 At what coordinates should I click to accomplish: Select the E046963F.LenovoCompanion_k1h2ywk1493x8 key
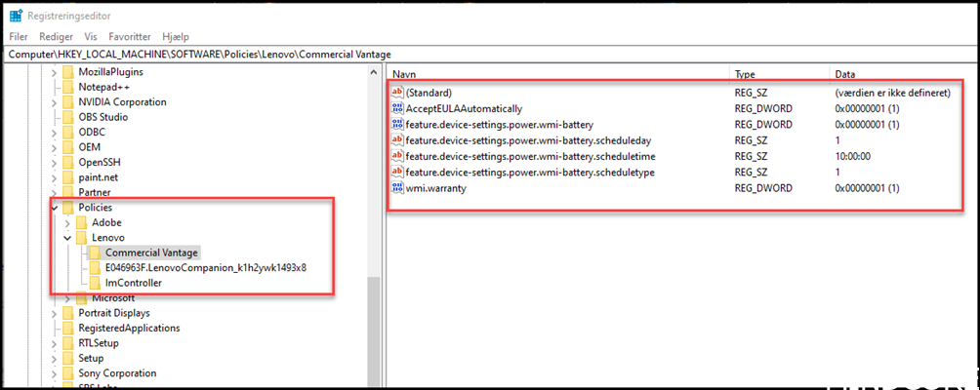pyautogui.click(x=206, y=268)
